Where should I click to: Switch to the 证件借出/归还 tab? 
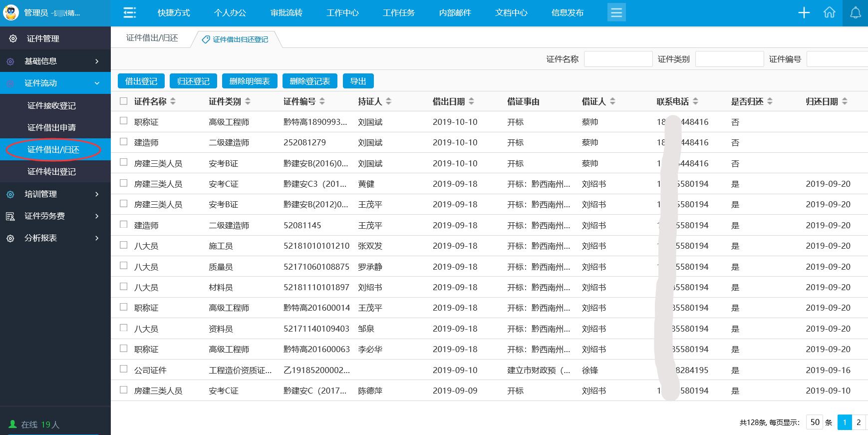tap(152, 38)
